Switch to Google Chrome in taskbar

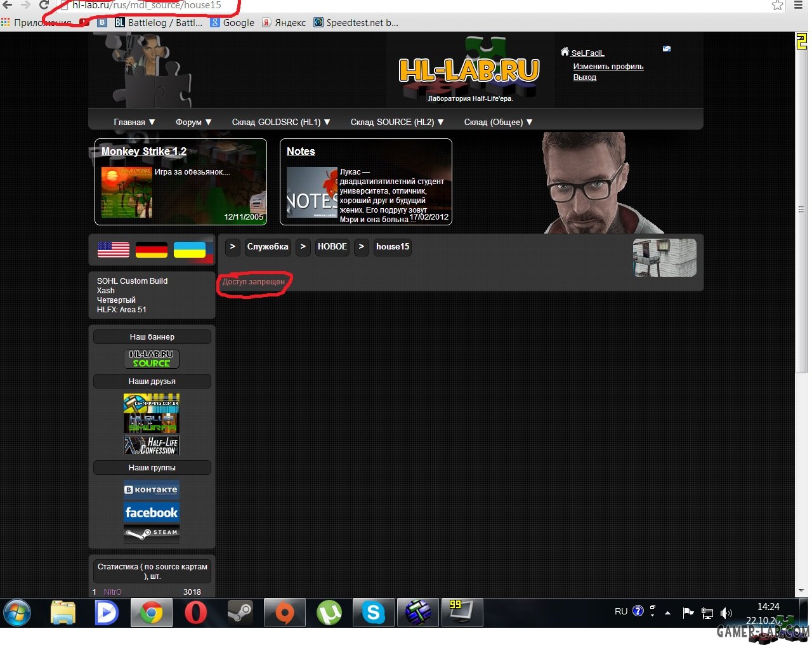pyautogui.click(x=152, y=613)
